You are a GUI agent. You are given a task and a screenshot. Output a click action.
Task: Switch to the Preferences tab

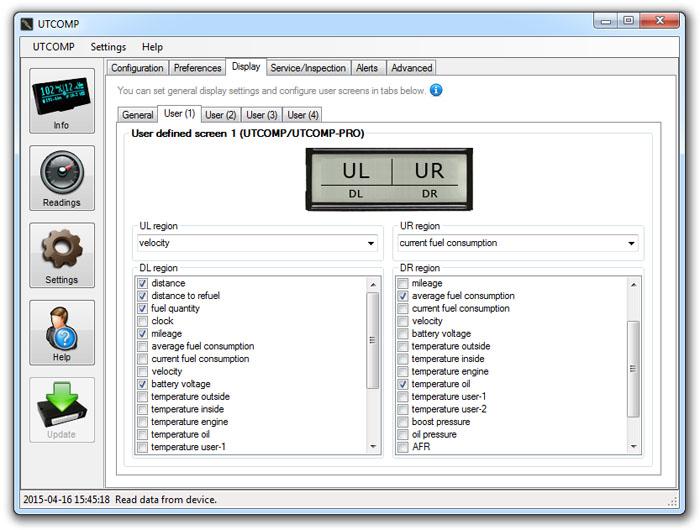click(x=197, y=68)
